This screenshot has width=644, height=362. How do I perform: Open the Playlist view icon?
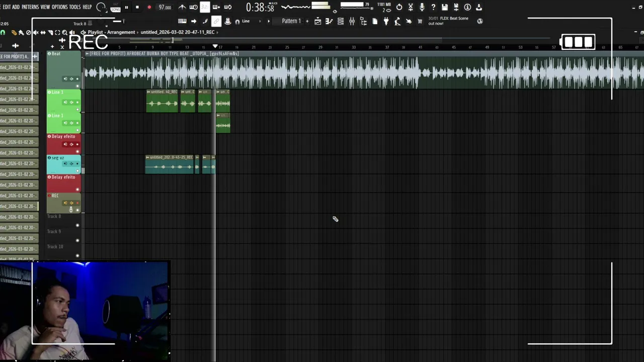[318, 21]
